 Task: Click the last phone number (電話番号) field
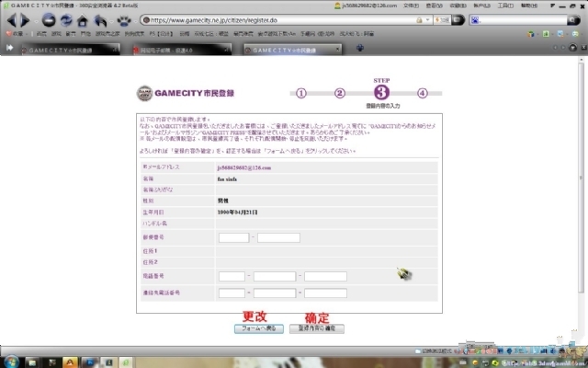[x=325, y=277]
